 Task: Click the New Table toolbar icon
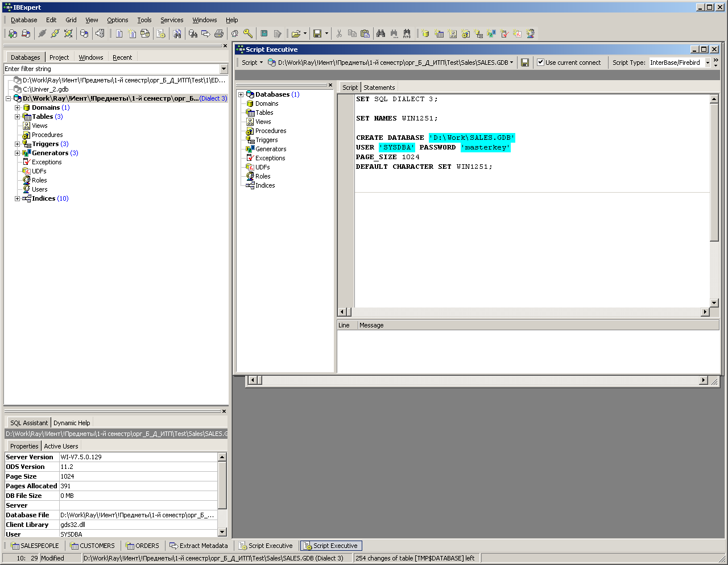point(439,34)
